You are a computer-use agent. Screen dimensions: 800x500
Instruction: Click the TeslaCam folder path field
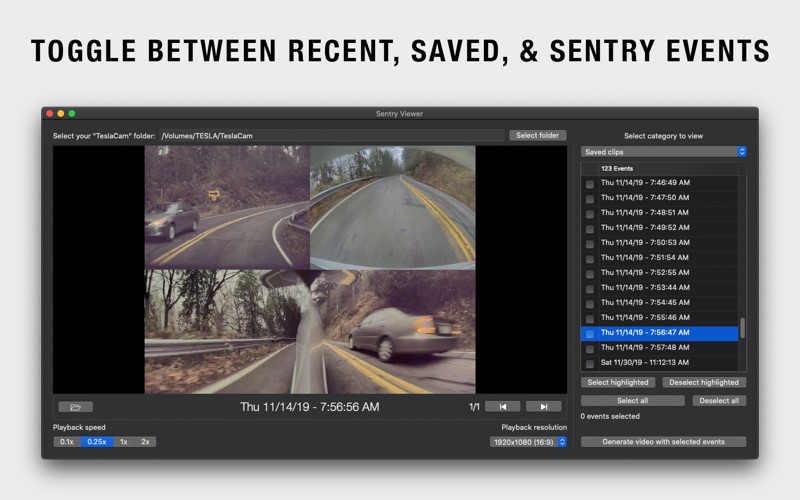pyautogui.click(x=332, y=136)
